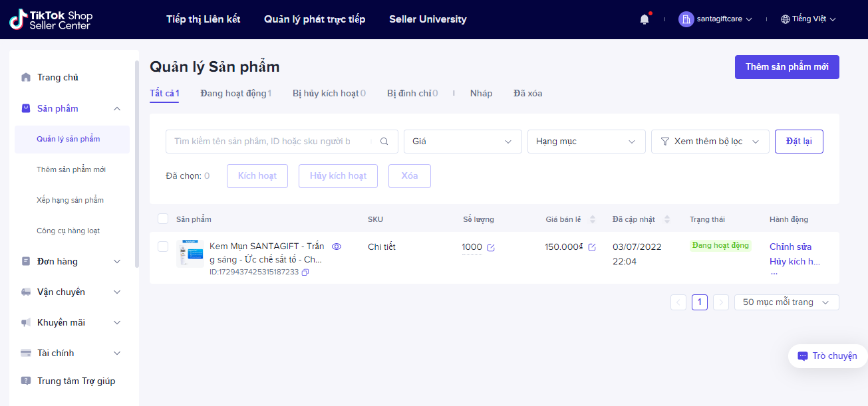Image resolution: width=868 pixels, height=406 pixels.
Task: Click the Sản phẩm bag icon
Action: point(26,108)
